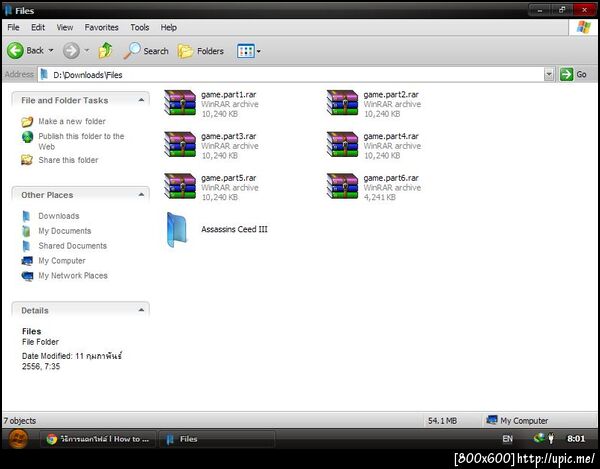Open the Forward button history dropdown arrow
Screen dimensions: 600x469
[x=86, y=50]
